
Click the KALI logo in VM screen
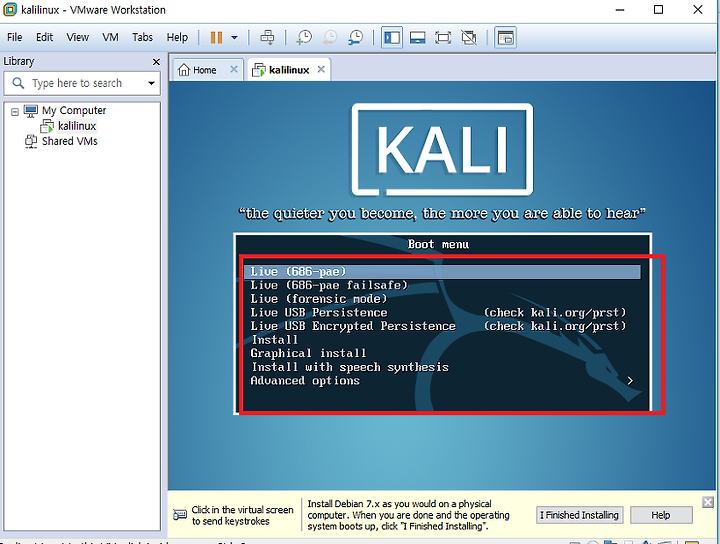click(x=442, y=150)
